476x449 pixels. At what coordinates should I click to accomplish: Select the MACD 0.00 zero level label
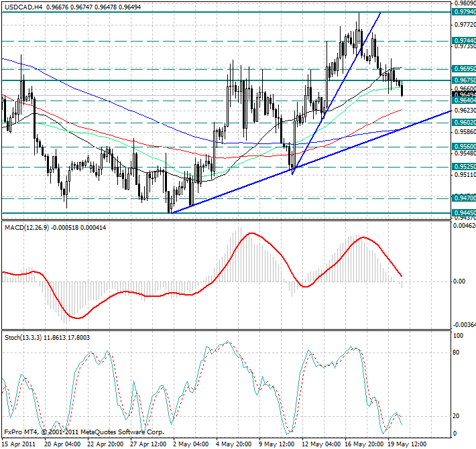point(459,281)
